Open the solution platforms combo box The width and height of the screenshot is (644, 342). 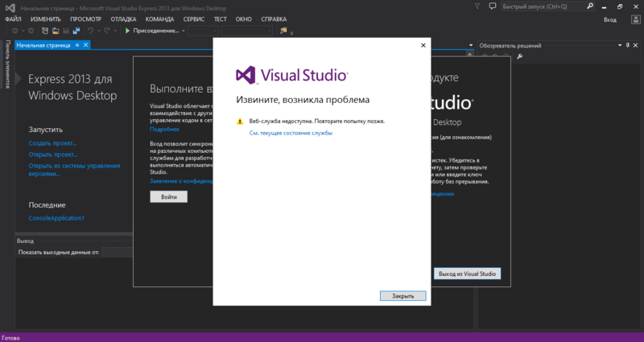[x=247, y=31]
